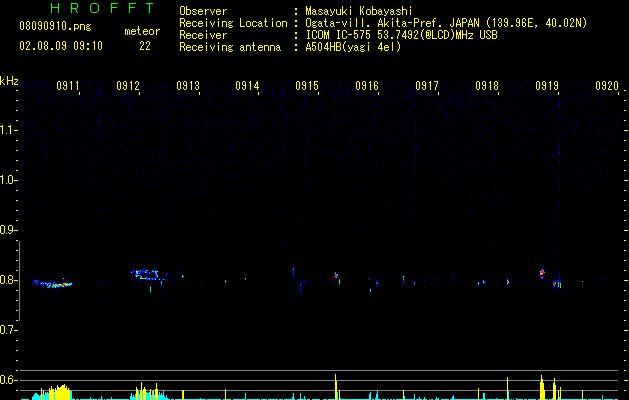Select ICOM IC-575 53.7492 MHz USB text
This screenshot has width=629, height=400.
[x=401, y=35]
